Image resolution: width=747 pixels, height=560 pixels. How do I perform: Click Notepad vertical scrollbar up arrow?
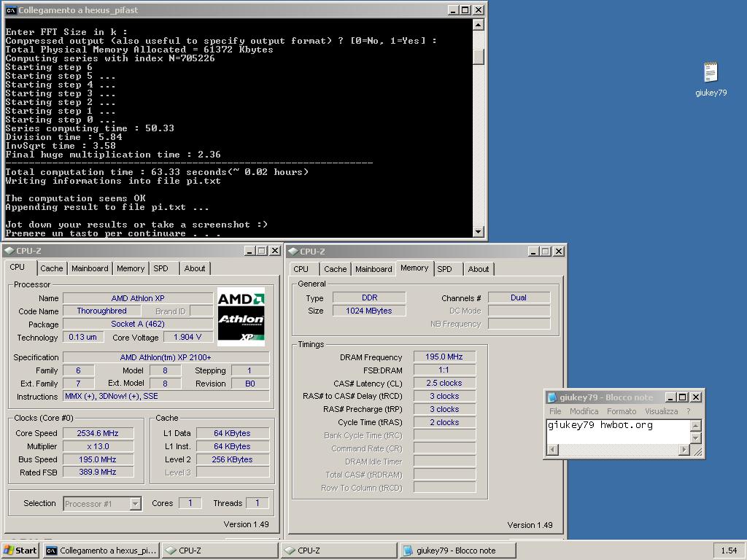(x=695, y=425)
